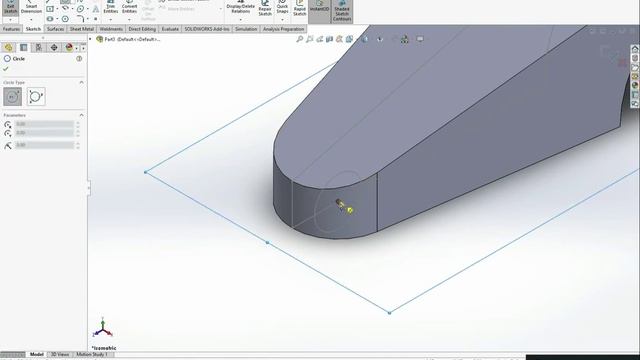Open the ConfigurationManager panel tab

39,48
